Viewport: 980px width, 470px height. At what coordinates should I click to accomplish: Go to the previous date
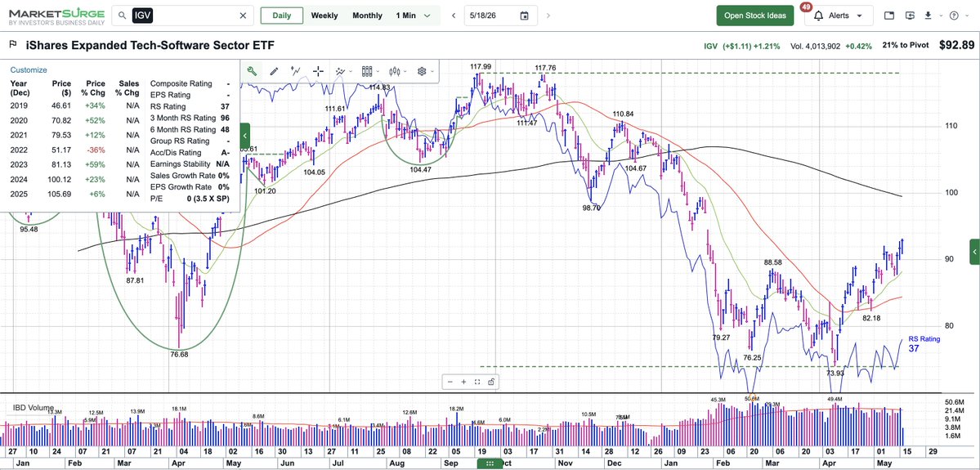coord(454,16)
